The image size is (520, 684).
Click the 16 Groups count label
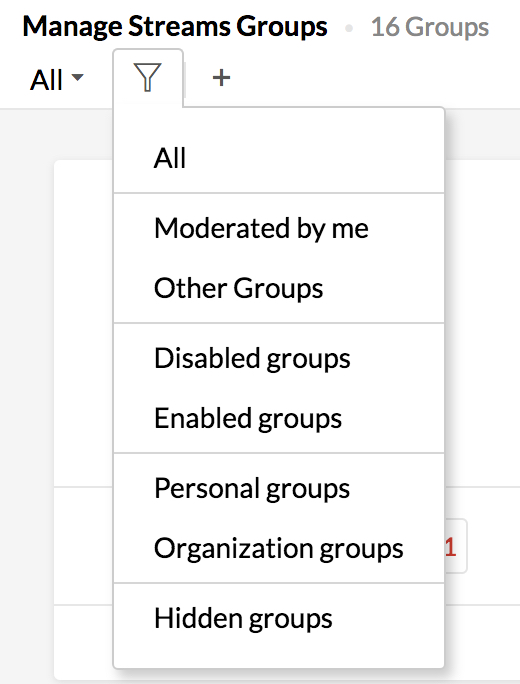pyautogui.click(x=430, y=27)
